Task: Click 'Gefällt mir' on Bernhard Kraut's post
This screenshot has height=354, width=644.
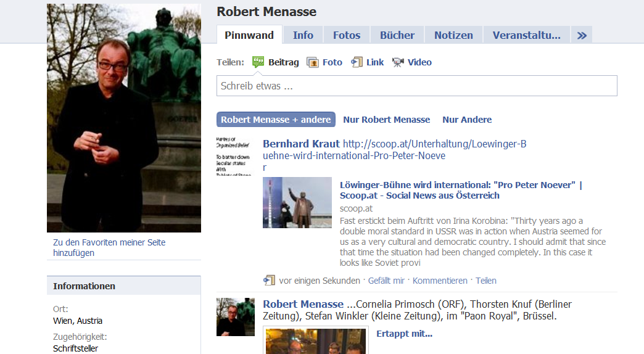Action: (x=386, y=281)
